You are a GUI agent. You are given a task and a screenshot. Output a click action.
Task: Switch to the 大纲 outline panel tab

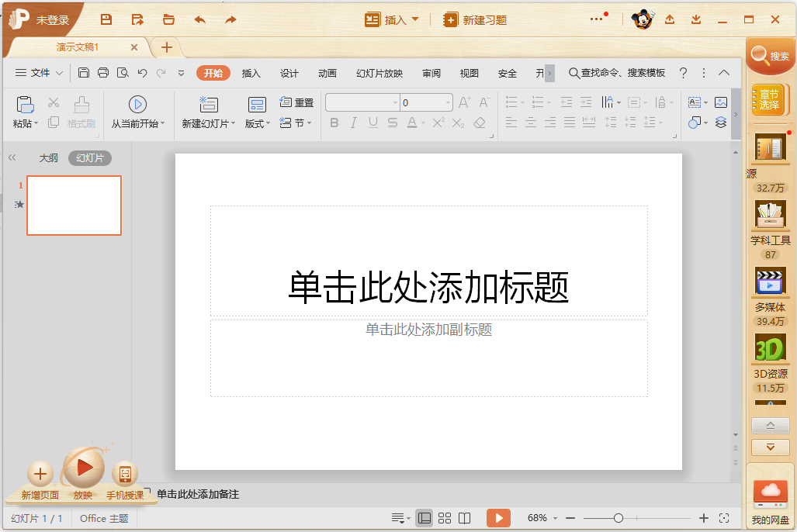[48, 157]
